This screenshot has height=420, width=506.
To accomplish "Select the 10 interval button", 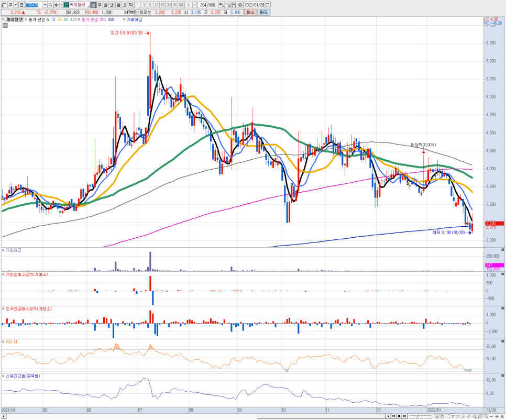I will tap(157, 5).
